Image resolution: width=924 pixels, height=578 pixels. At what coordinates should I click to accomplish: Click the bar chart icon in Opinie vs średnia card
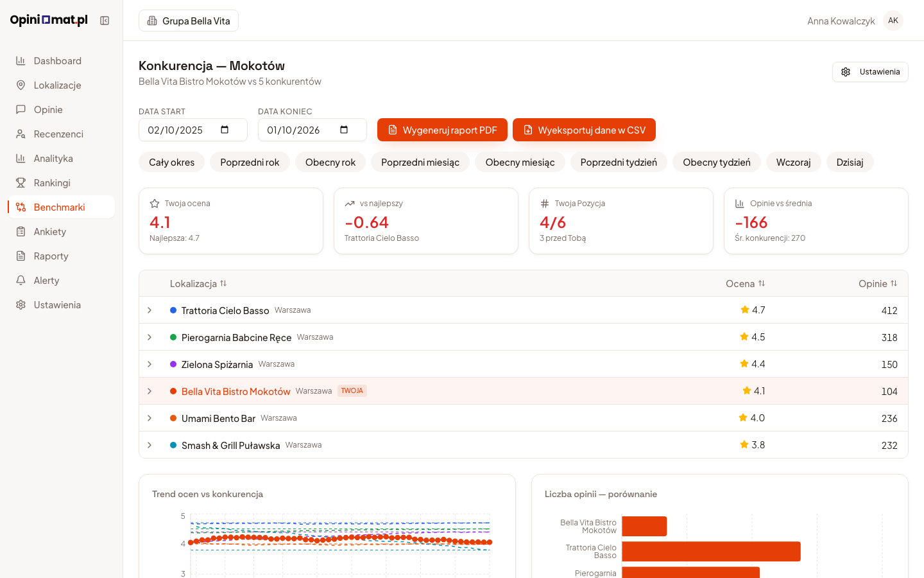(740, 204)
